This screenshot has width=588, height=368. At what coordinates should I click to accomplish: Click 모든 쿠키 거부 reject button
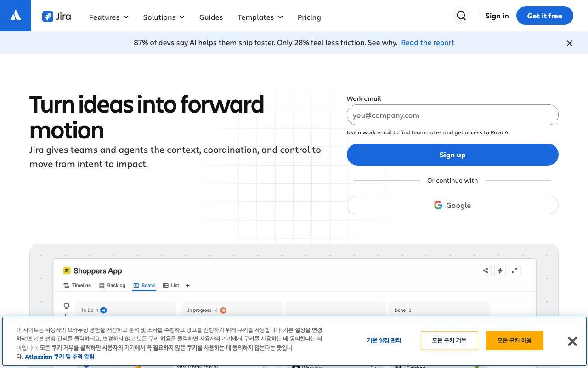click(449, 340)
